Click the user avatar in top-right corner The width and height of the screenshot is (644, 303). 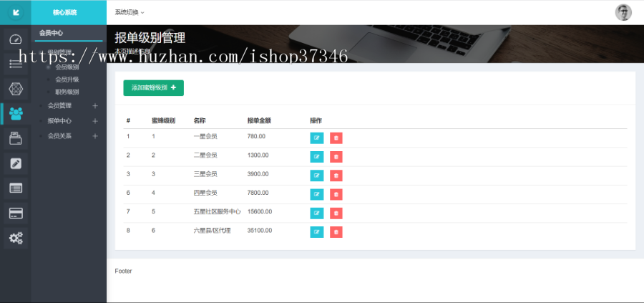tap(623, 12)
